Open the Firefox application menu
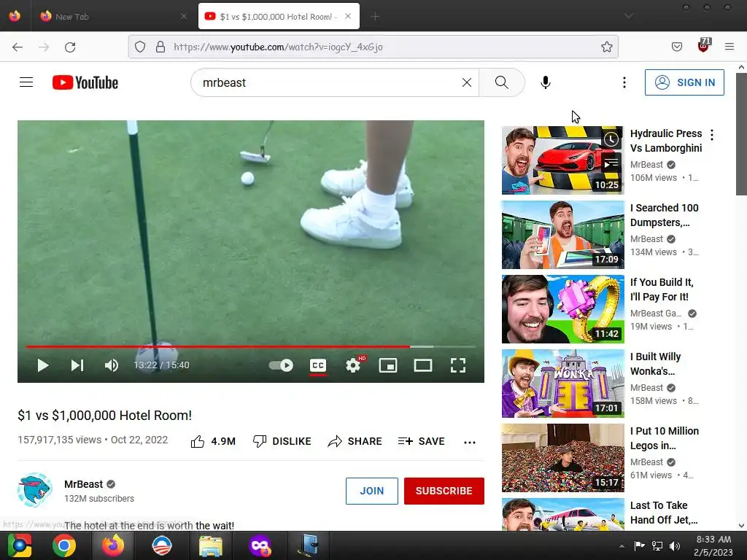This screenshot has width=747, height=560. coord(729,47)
